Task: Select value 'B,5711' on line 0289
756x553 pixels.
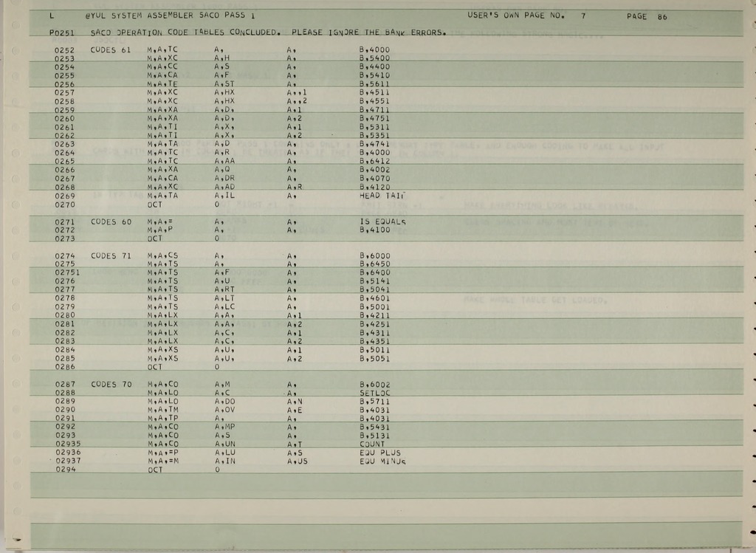Action: click(x=374, y=401)
